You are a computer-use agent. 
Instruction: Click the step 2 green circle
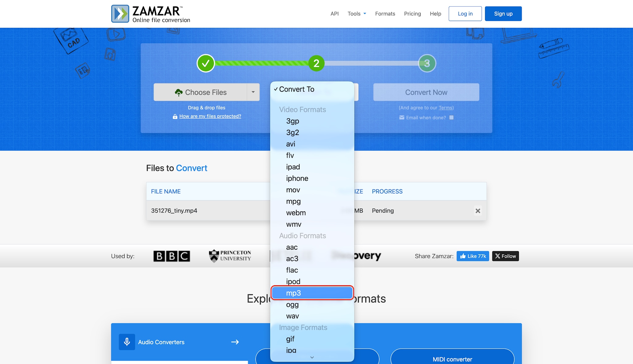pos(316,63)
